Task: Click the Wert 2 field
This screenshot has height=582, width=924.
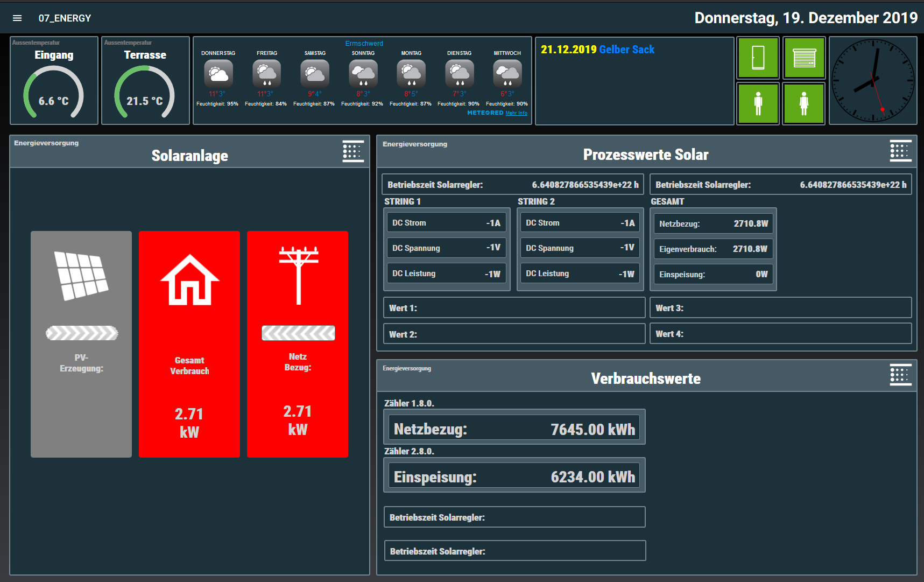Action: 514,334
